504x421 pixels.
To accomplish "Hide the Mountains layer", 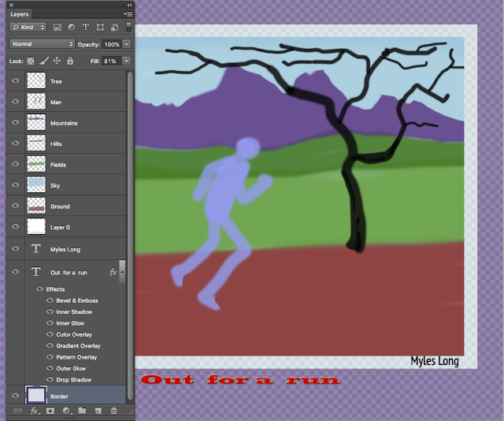I will click(16, 122).
